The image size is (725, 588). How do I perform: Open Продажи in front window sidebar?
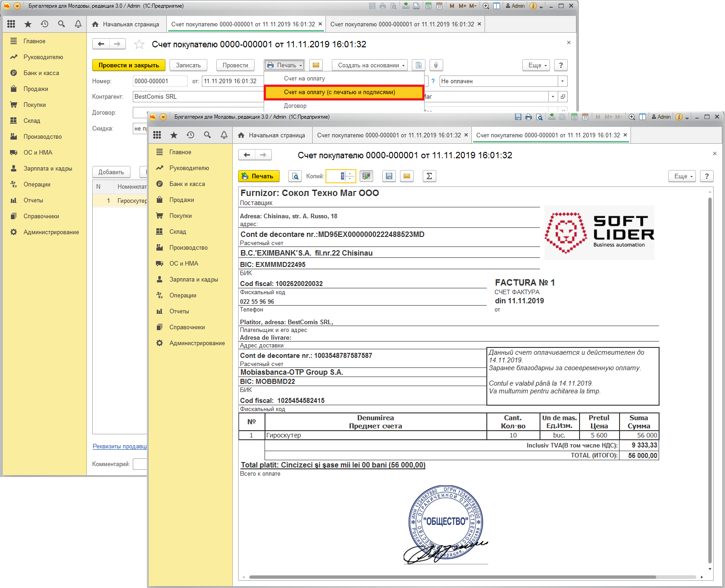point(182,200)
